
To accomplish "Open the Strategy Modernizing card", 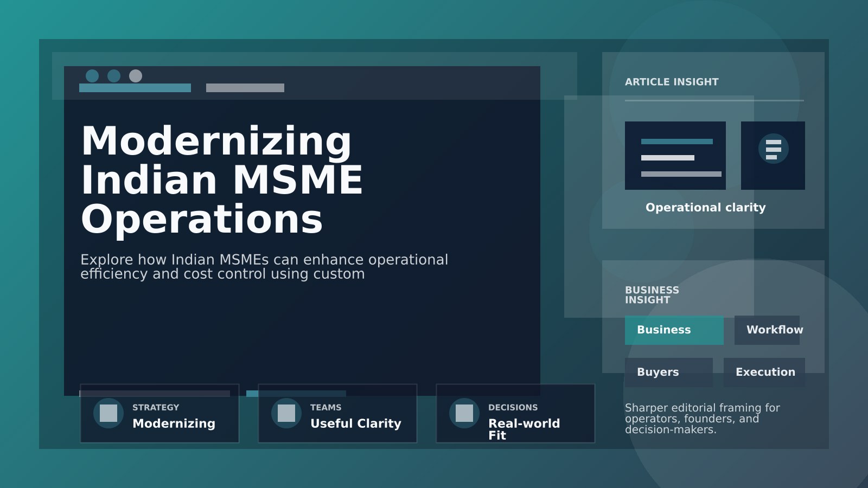I will pos(159,413).
